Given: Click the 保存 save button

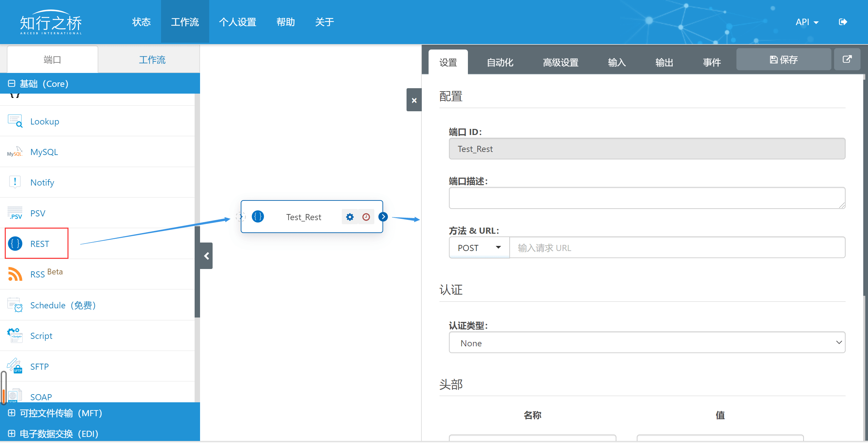Looking at the screenshot, I should pos(784,59).
